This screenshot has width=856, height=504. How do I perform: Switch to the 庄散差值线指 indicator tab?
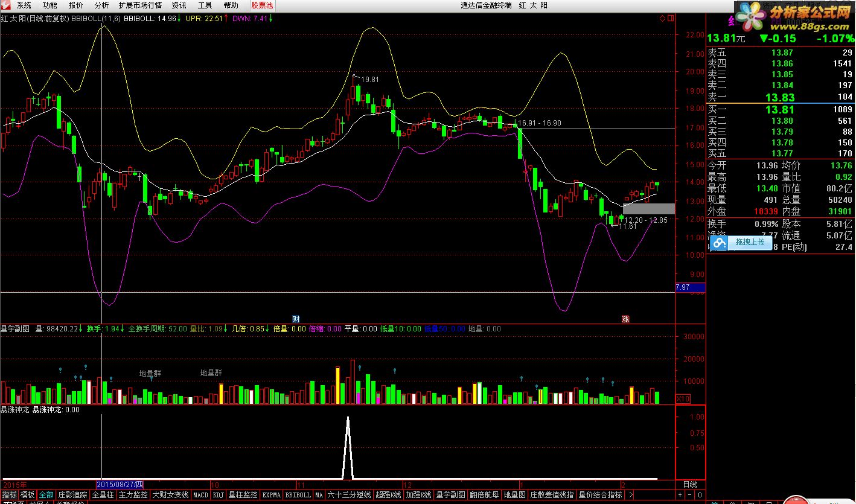pyautogui.click(x=552, y=494)
